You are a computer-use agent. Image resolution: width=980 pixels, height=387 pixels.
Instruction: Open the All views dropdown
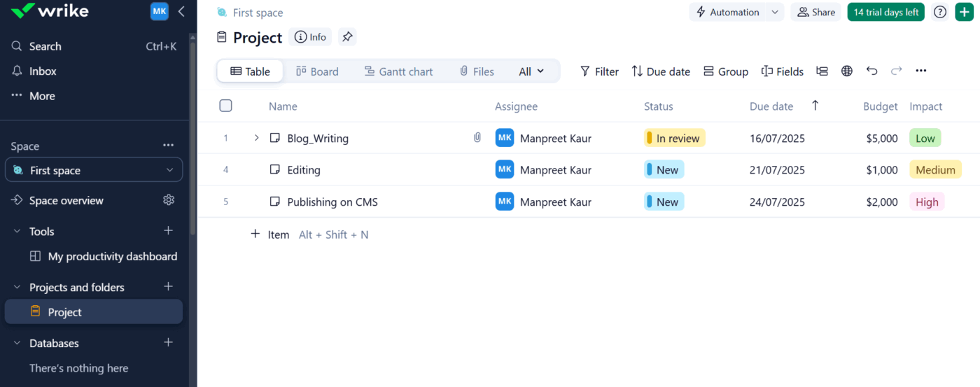[531, 71]
